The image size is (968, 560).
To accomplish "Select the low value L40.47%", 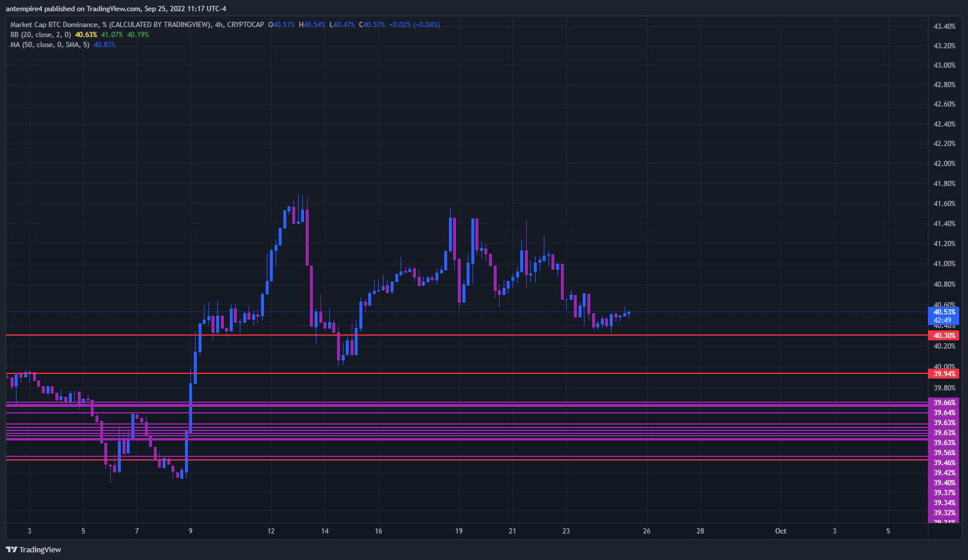I will pyautogui.click(x=342, y=25).
